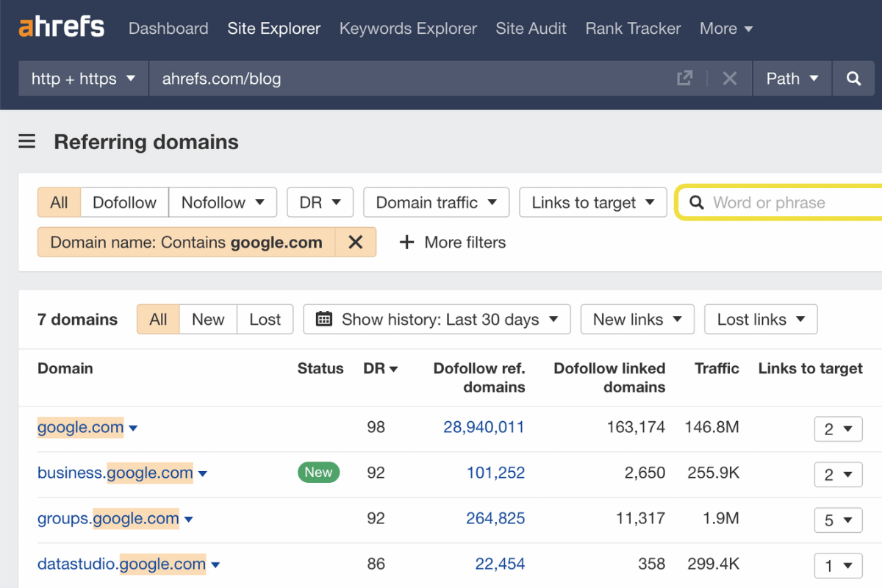Screen dimensions: 882x588
Task: Click the ahrefs logo
Action: pos(62,28)
